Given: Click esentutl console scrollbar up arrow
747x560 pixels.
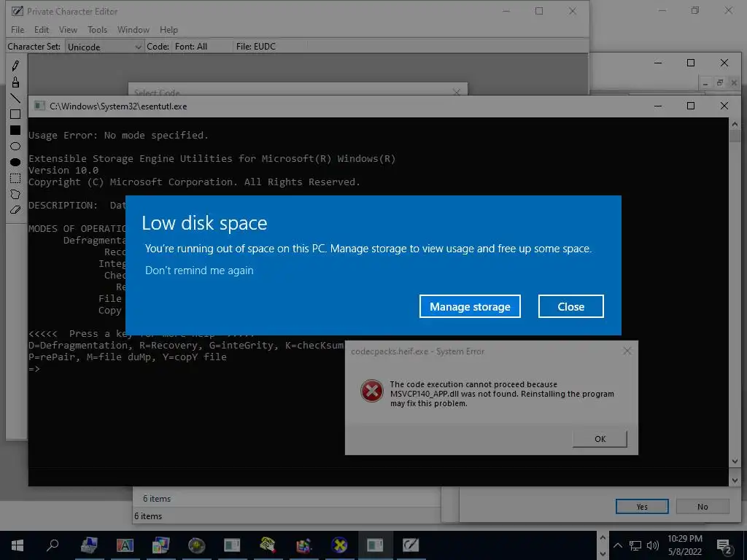Looking at the screenshot, I should click(734, 124).
